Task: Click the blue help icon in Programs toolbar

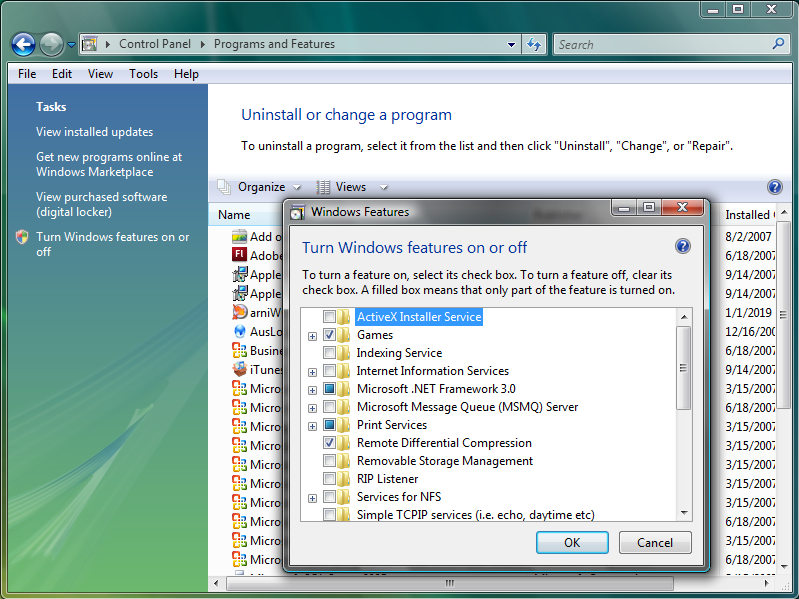Action: tap(774, 187)
